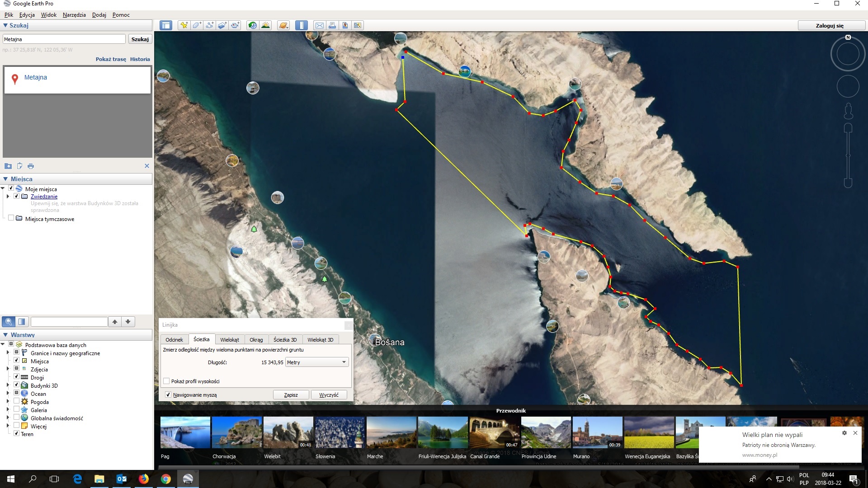
Task: Click the Pokaż trasę link
Action: 111,59
